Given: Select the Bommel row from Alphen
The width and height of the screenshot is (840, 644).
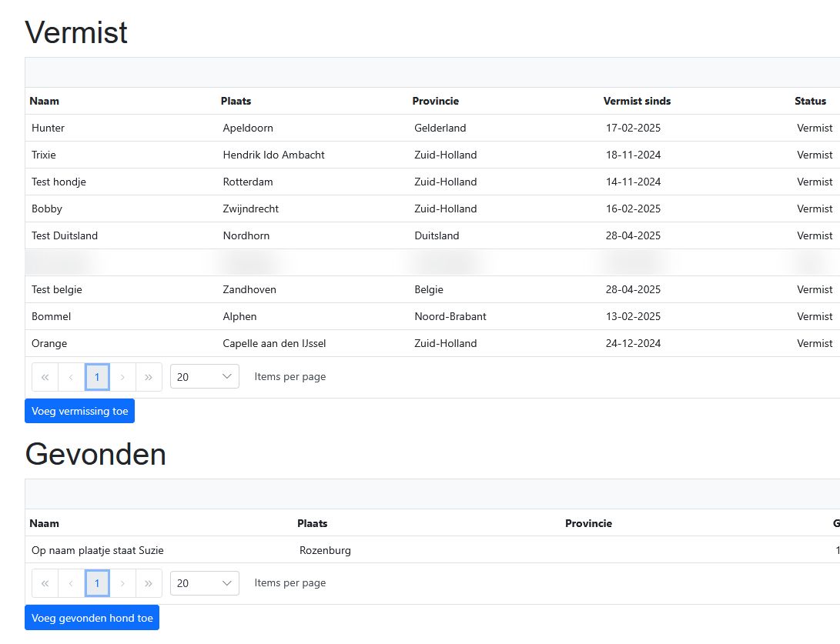Looking at the screenshot, I should tap(433, 316).
